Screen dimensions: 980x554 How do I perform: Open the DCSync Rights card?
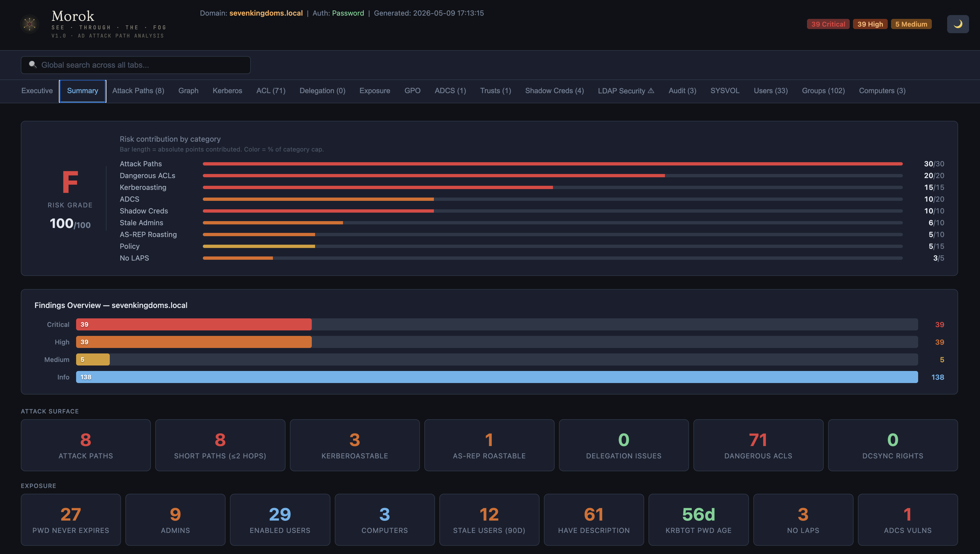pyautogui.click(x=893, y=445)
